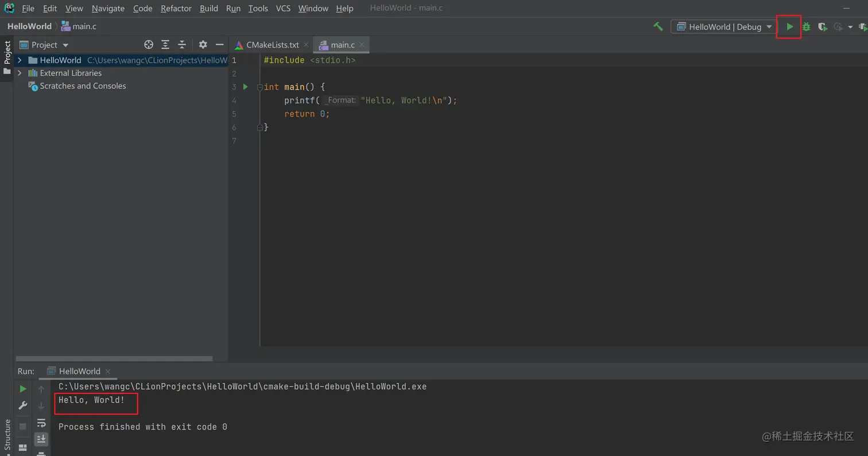The width and height of the screenshot is (868, 456).
Task: Click the return 0; statement
Action: coord(307,114)
